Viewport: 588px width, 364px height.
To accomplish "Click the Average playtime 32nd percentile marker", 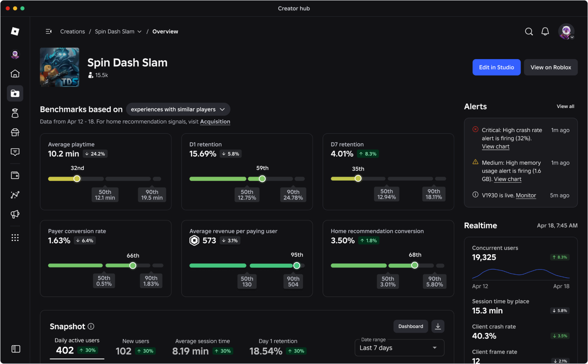I will (x=77, y=178).
